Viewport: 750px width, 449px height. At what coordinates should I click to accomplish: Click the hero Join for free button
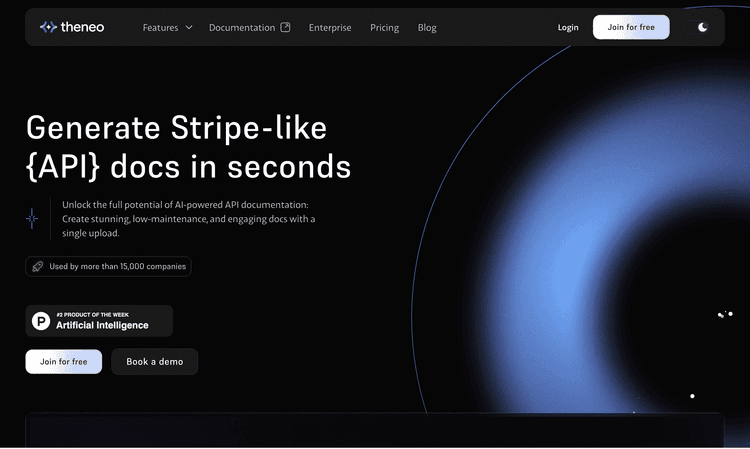[x=64, y=361]
